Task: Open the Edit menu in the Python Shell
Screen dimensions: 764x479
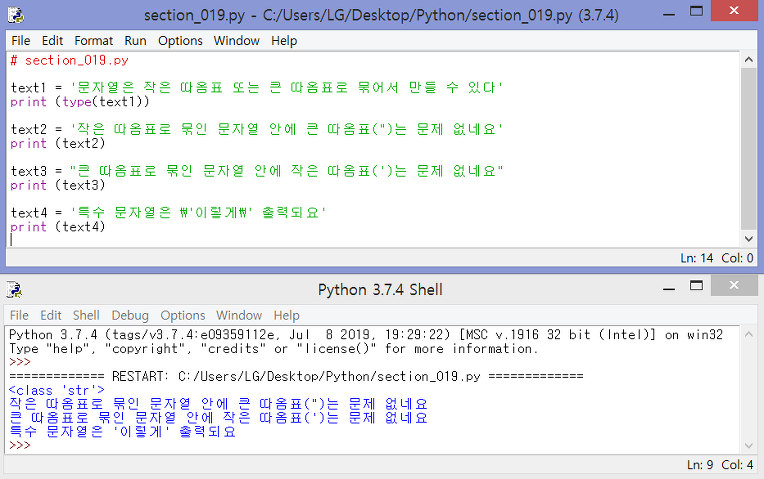Action: 51,315
